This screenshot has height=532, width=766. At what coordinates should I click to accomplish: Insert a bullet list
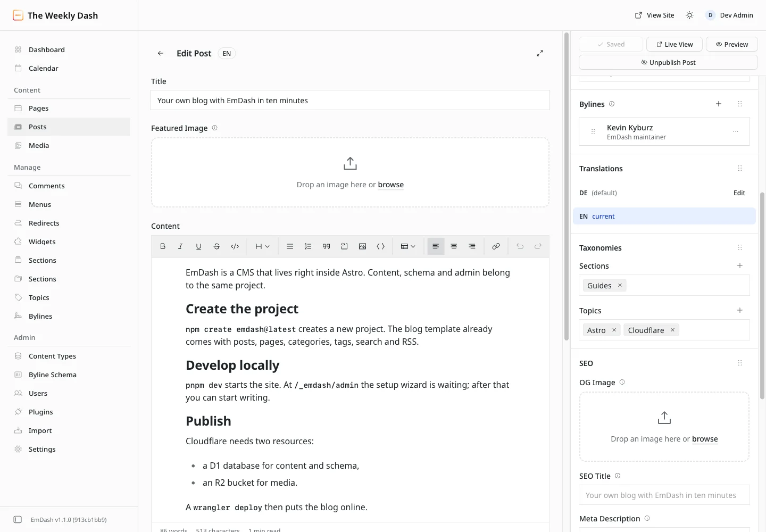pyautogui.click(x=290, y=246)
